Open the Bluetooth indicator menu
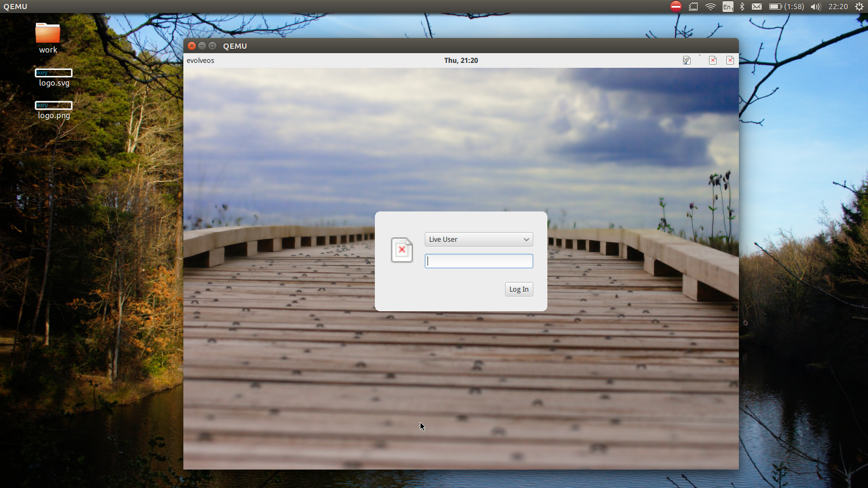The width and height of the screenshot is (868, 488). (x=742, y=7)
